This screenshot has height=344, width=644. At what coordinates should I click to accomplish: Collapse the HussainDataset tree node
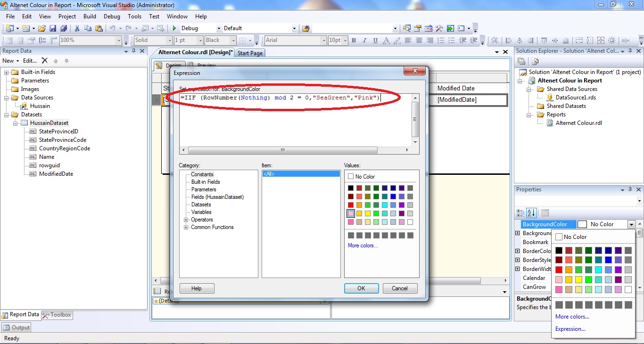tap(14, 123)
